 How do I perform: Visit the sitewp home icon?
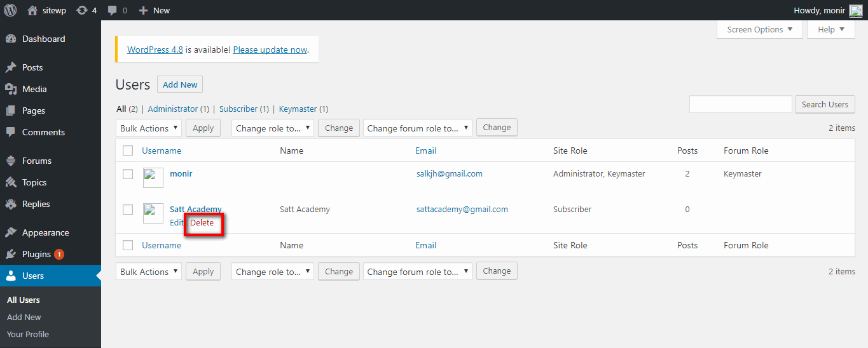pyautogui.click(x=32, y=10)
